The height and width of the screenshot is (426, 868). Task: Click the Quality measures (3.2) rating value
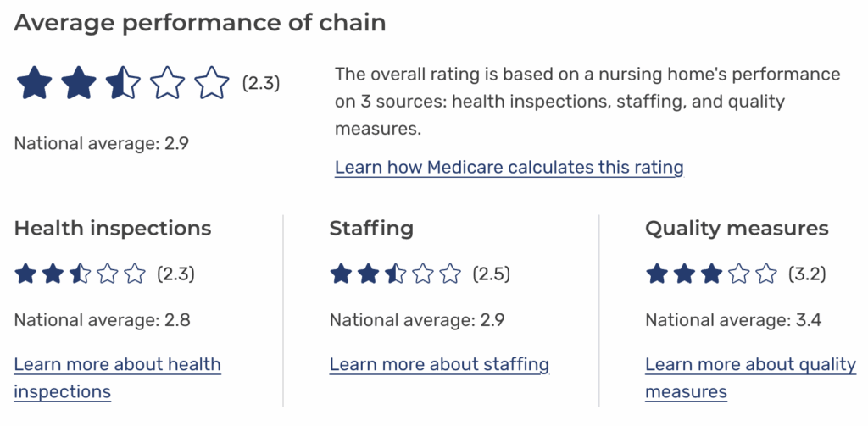tap(807, 274)
